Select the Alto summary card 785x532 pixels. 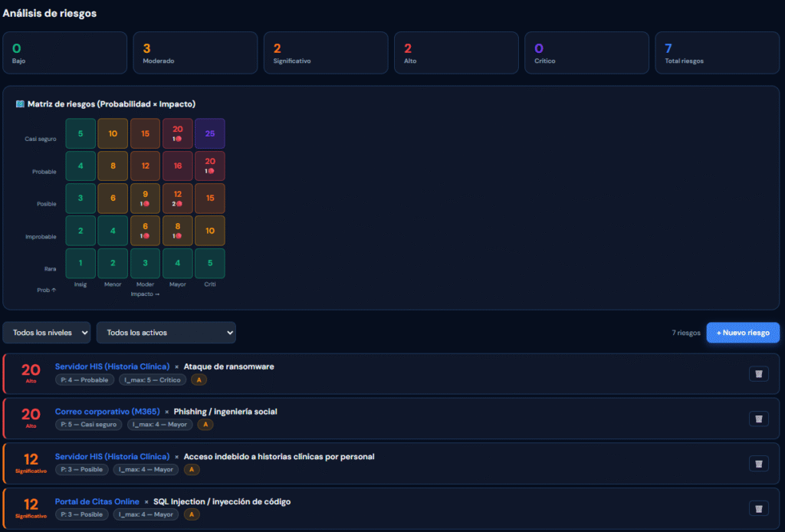pyautogui.click(x=457, y=53)
